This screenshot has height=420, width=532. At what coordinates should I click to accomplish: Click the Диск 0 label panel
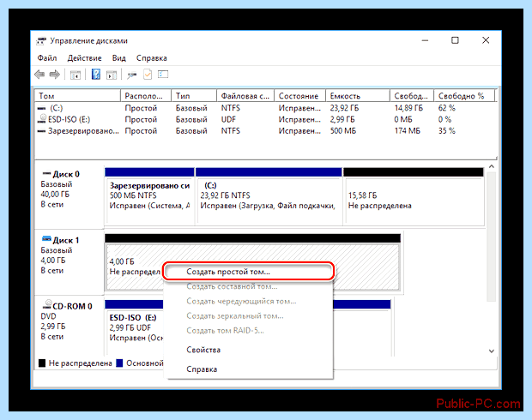tap(70, 196)
